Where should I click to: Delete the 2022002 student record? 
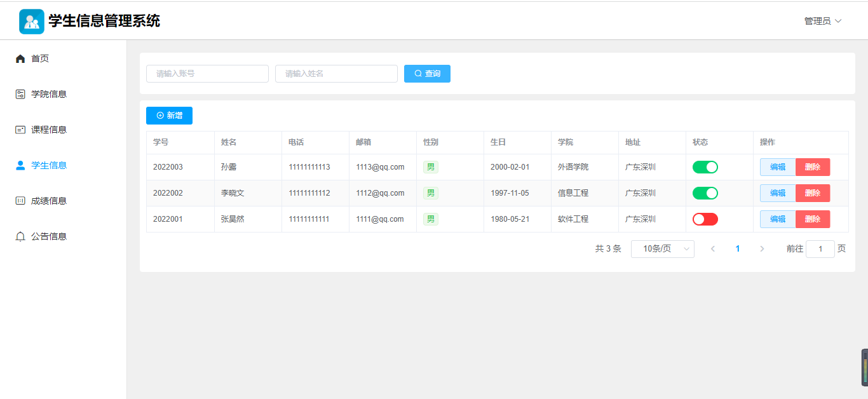coord(812,193)
